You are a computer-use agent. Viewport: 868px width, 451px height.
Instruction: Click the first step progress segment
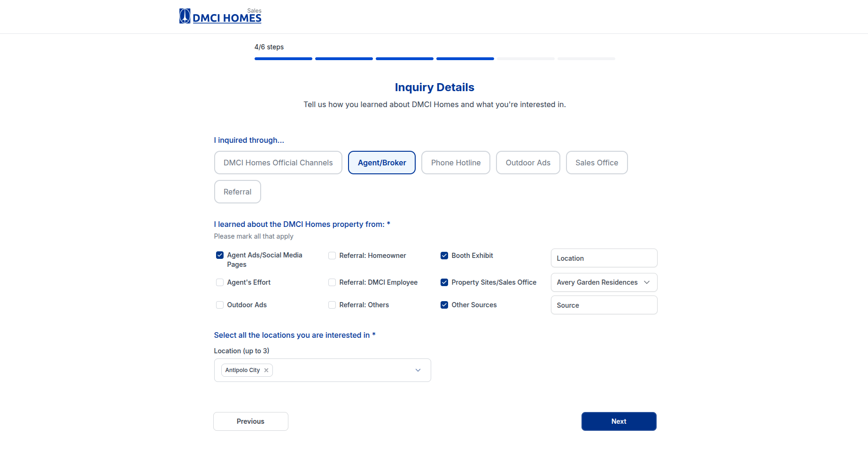[x=283, y=59]
